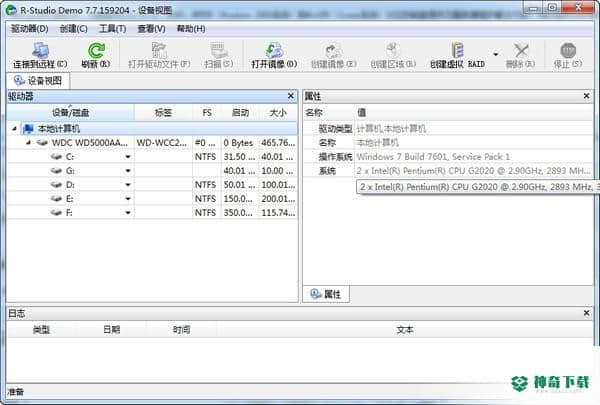Viewport: 600px width, 405px height.
Task: Click the disk icon beside G:
Action: pyautogui.click(x=56, y=171)
